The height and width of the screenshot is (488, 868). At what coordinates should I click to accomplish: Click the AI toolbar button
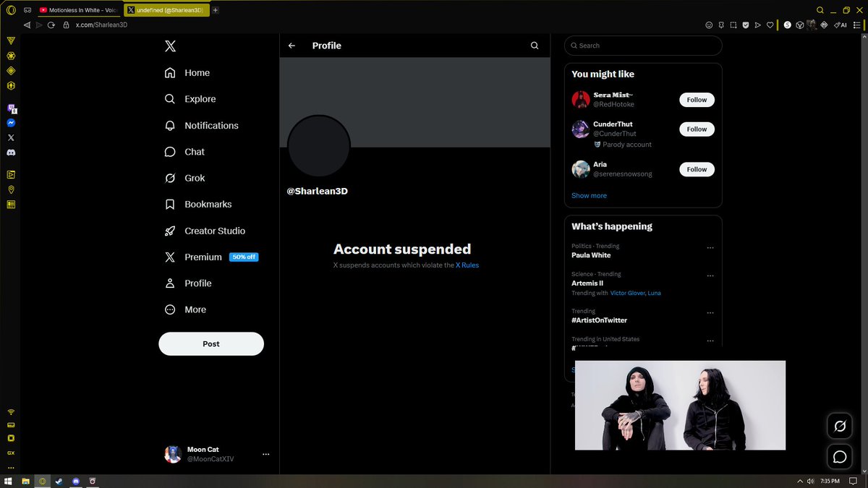coord(841,25)
